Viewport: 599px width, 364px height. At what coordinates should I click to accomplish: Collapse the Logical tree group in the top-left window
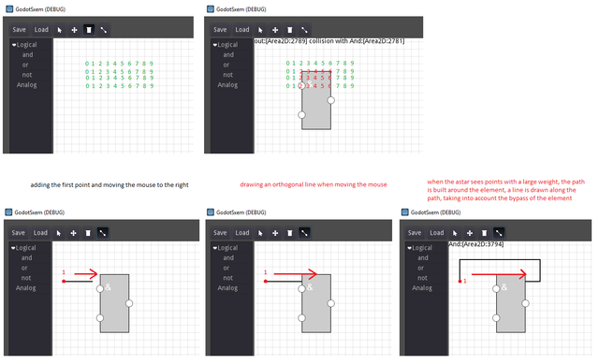[x=14, y=45]
